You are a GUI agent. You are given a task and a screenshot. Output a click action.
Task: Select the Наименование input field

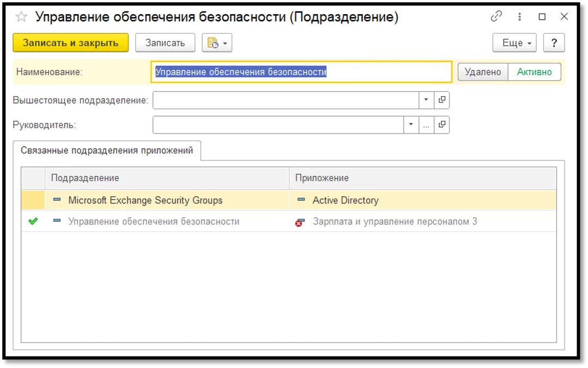point(300,71)
